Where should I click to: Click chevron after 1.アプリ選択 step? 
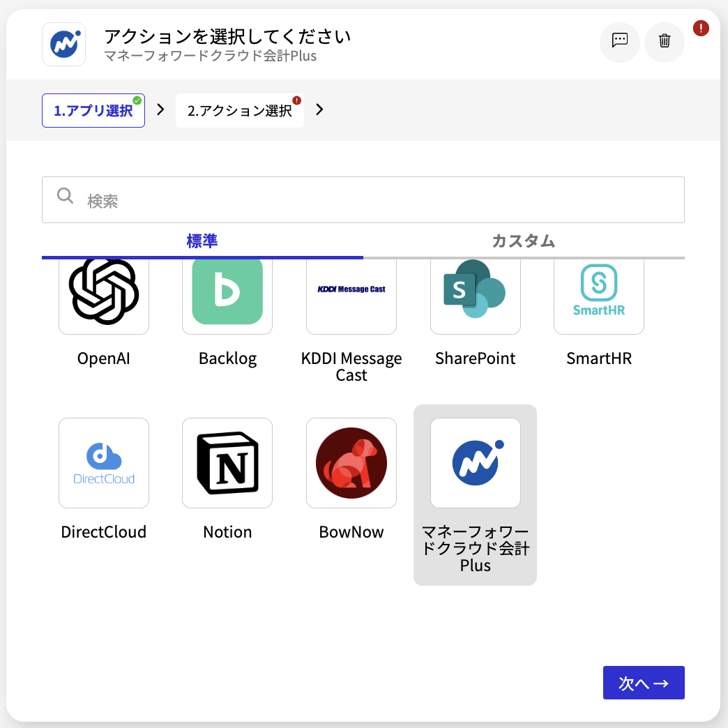160,109
